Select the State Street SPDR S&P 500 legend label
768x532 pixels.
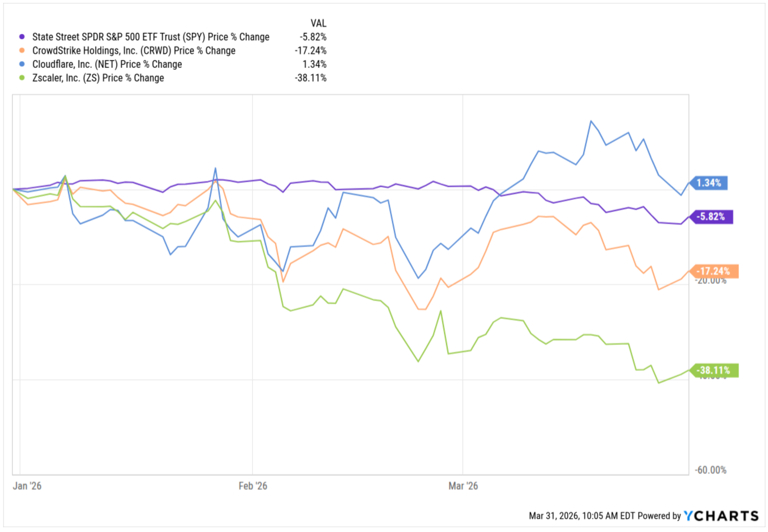coord(151,37)
